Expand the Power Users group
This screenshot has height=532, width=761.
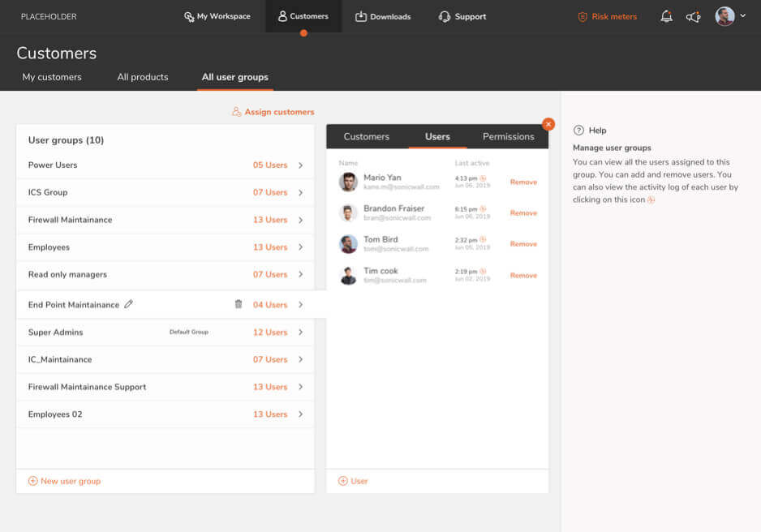pos(301,165)
